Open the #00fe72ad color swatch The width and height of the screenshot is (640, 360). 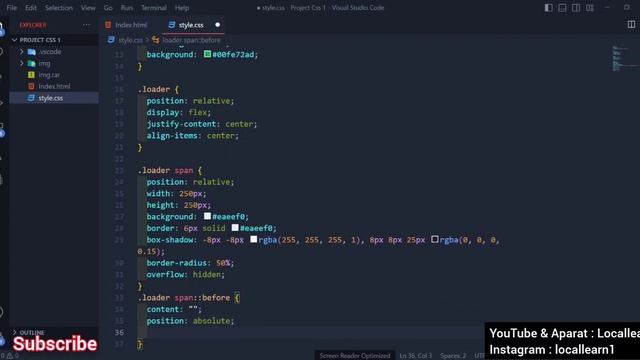tap(207, 54)
